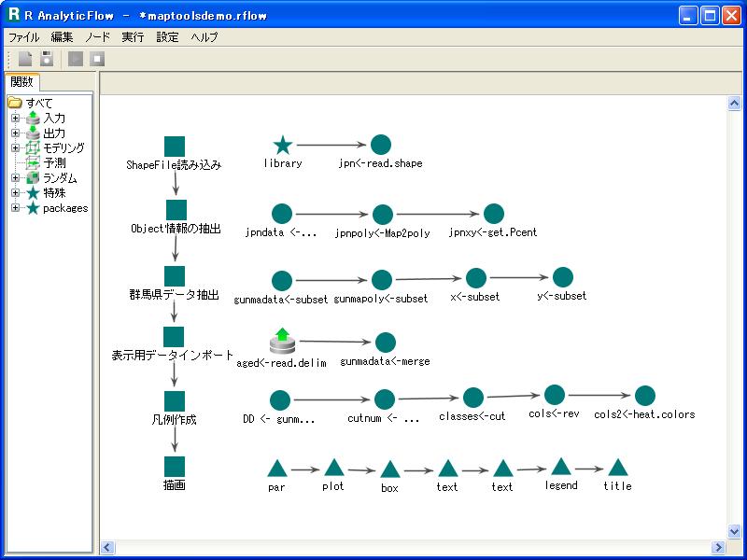This screenshot has height=560, width=747.
Task: Select the library star node
Action: [x=283, y=146]
